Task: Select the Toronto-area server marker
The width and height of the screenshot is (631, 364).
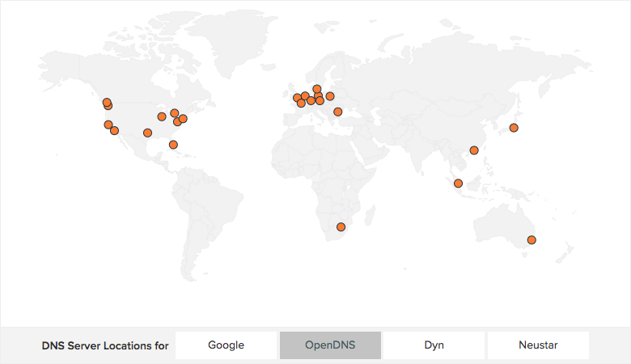Action: pyautogui.click(x=175, y=113)
